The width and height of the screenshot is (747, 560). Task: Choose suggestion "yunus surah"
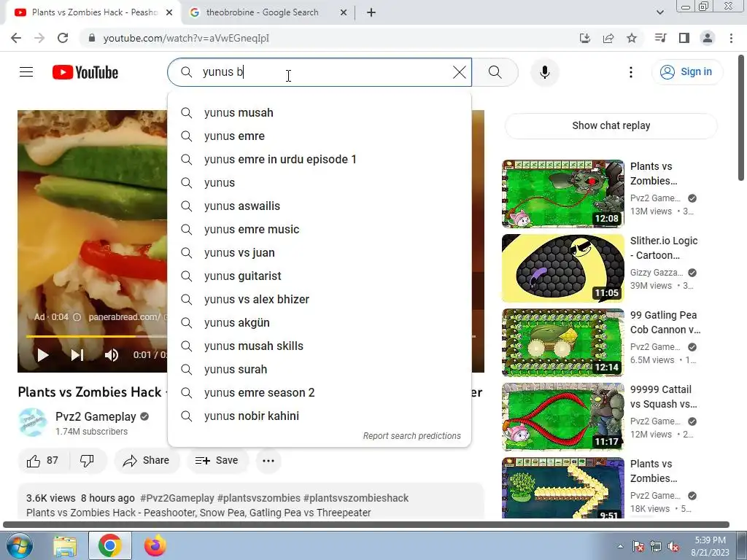(x=320, y=370)
